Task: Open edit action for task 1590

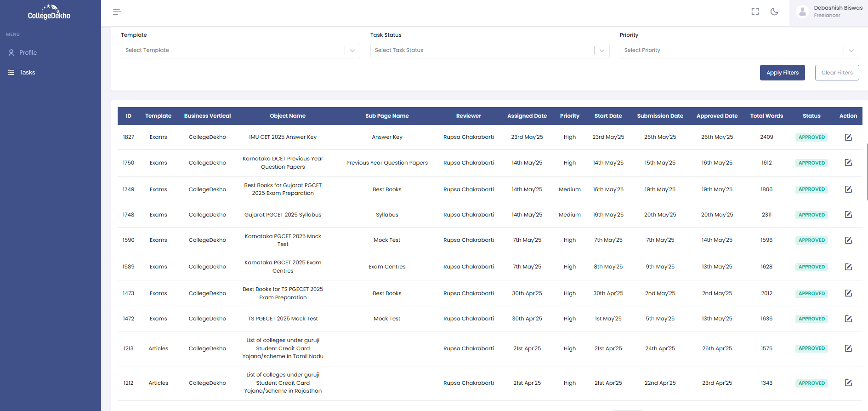Action: [x=848, y=240]
